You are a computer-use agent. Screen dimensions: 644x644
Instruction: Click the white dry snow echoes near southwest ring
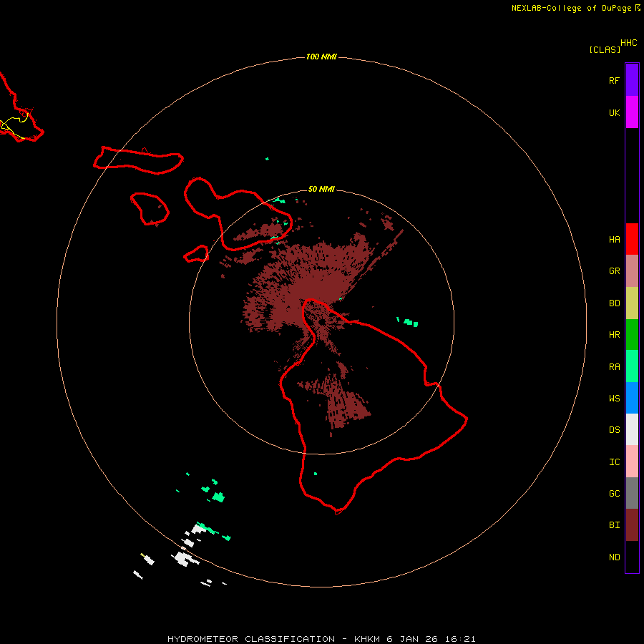185,557
